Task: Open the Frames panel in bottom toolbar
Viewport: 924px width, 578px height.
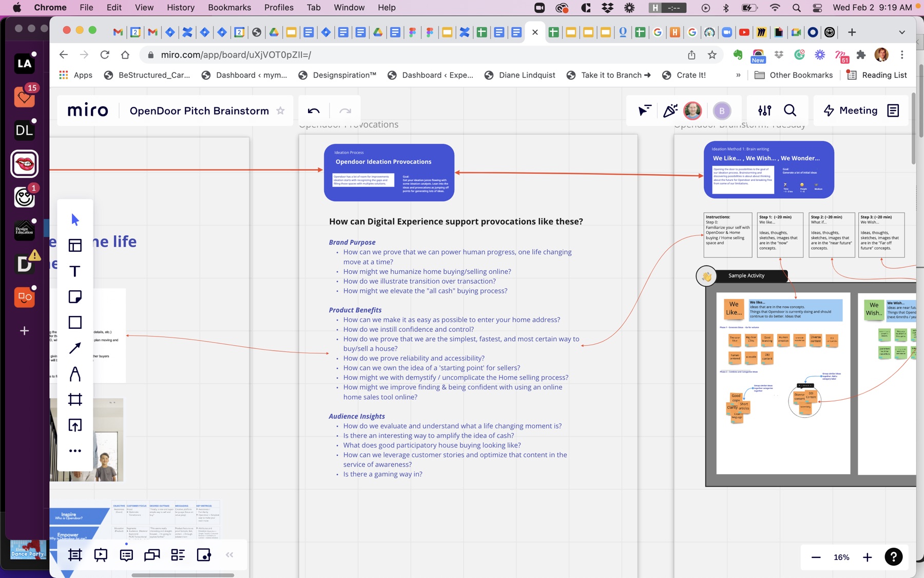Action: coord(75,555)
